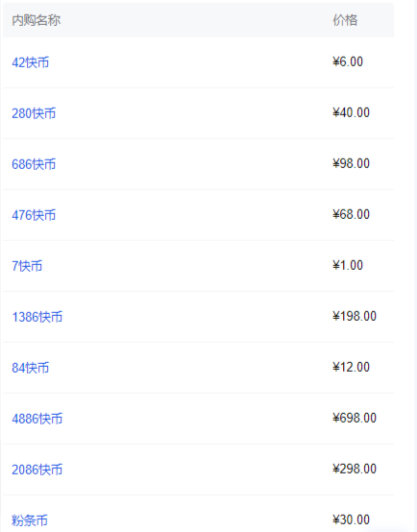The height and width of the screenshot is (532, 417).
Task: Open the 42快币 in-app purchase link
Action: pos(30,62)
